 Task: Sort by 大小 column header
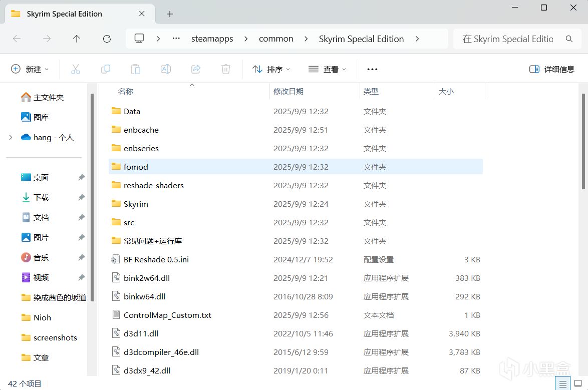pyautogui.click(x=446, y=91)
